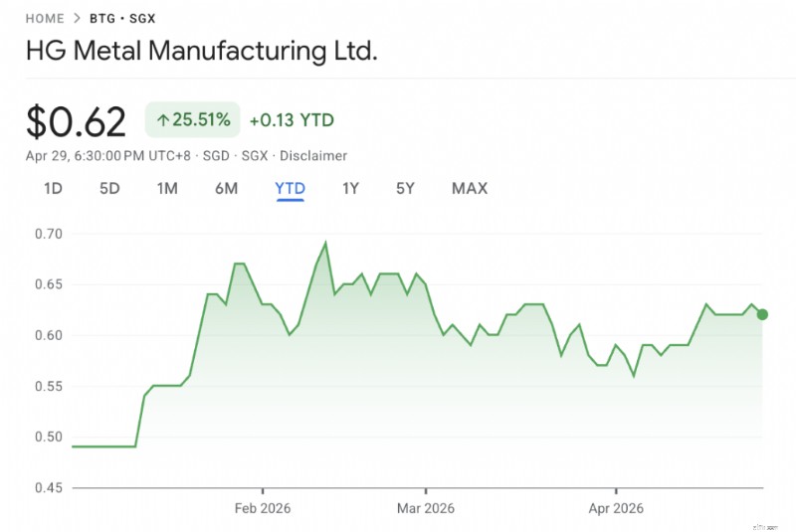Click the HG Metal Manufacturing Ltd. title
The height and width of the screenshot is (532, 796).
[x=202, y=52]
